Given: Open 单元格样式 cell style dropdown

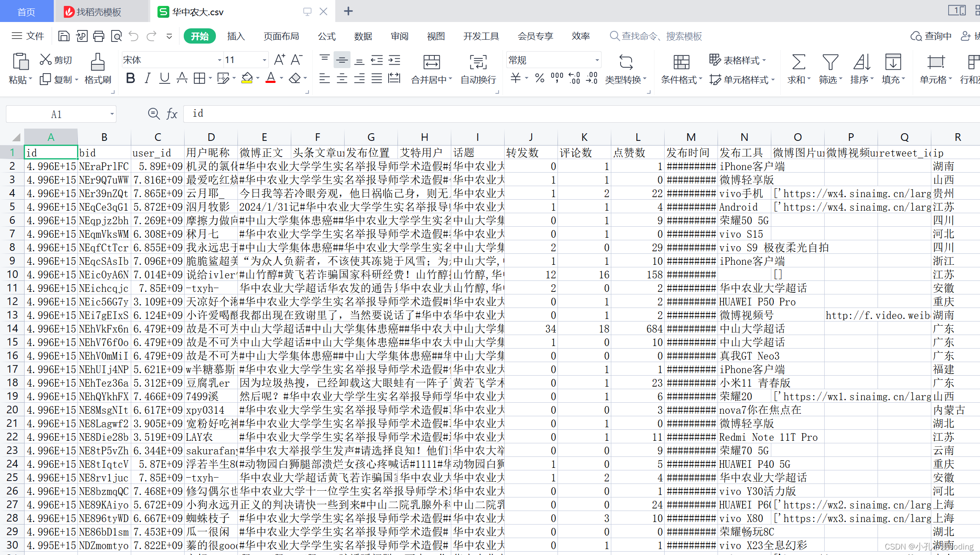Looking at the screenshot, I should tap(743, 80).
